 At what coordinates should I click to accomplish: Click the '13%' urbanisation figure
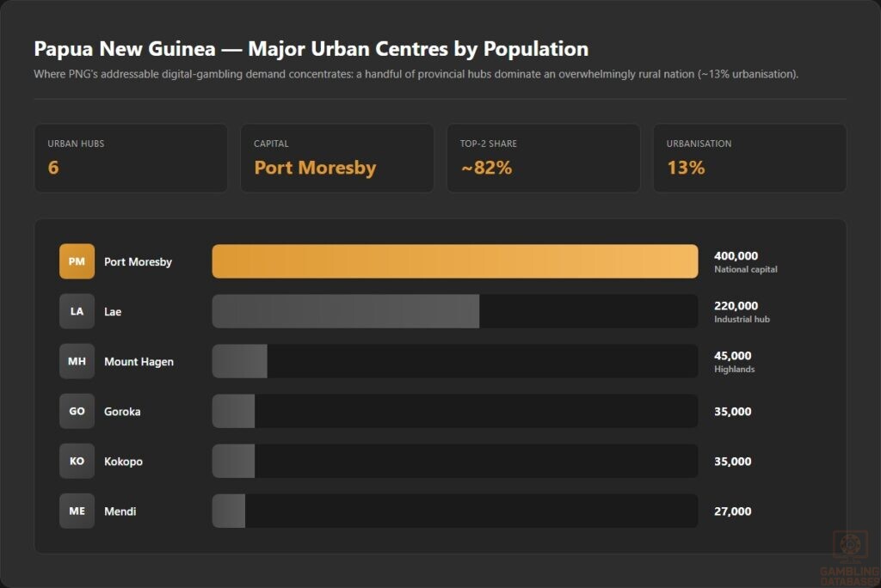pos(686,168)
